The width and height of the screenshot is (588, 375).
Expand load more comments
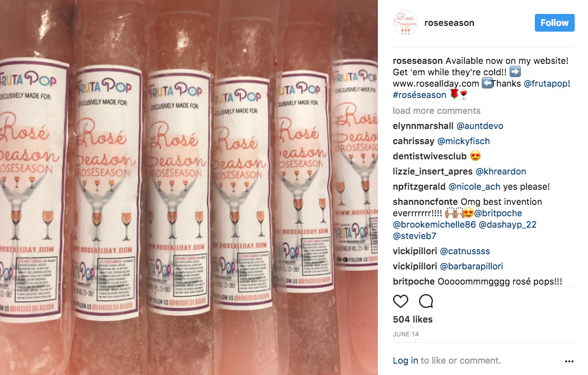437,111
